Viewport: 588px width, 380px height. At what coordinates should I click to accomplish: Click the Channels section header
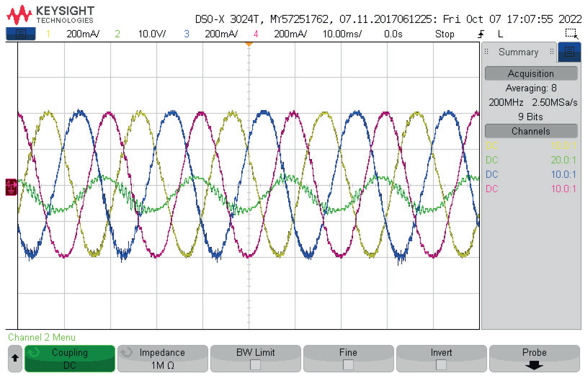point(531,131)
